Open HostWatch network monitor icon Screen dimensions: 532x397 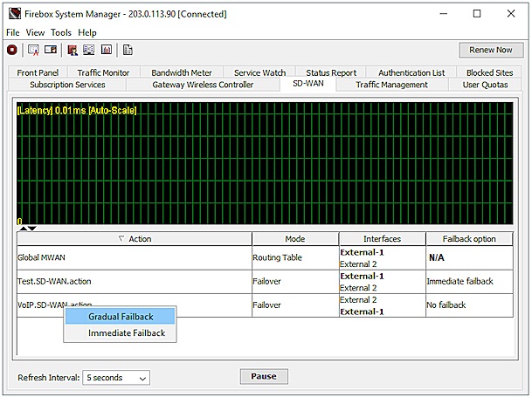(88, 50)
